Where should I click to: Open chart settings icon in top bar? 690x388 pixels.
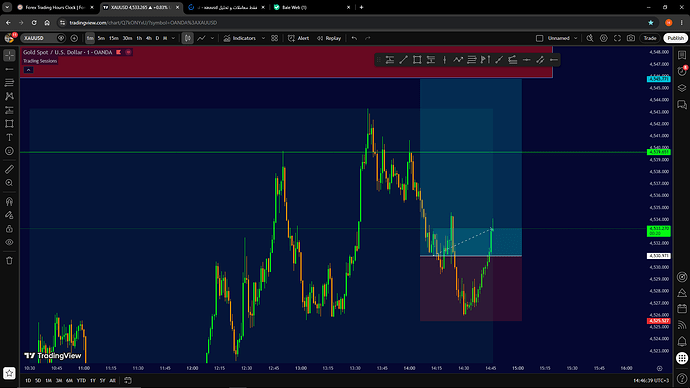tap(604, 38)
